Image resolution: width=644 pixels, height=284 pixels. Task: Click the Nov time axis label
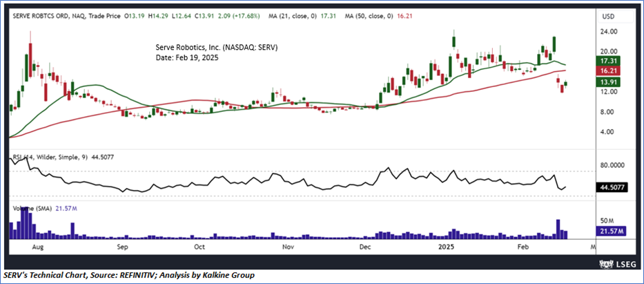coord(289,247)
